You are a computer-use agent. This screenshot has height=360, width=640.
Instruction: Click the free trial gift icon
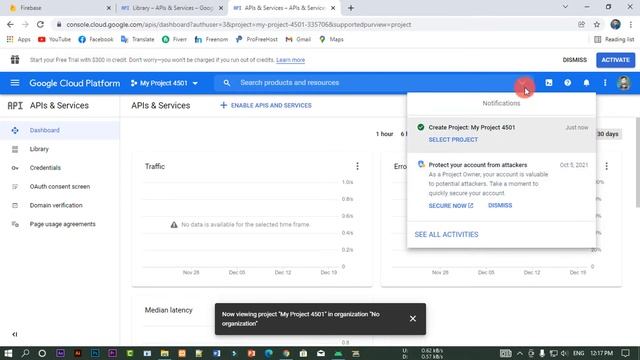tap(15, 60)
